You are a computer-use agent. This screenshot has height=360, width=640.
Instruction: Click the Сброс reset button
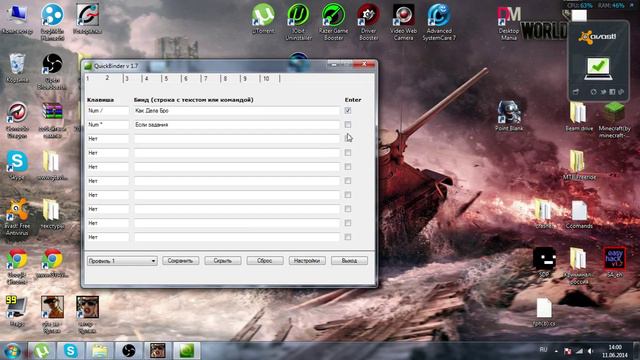pos(265,261)
